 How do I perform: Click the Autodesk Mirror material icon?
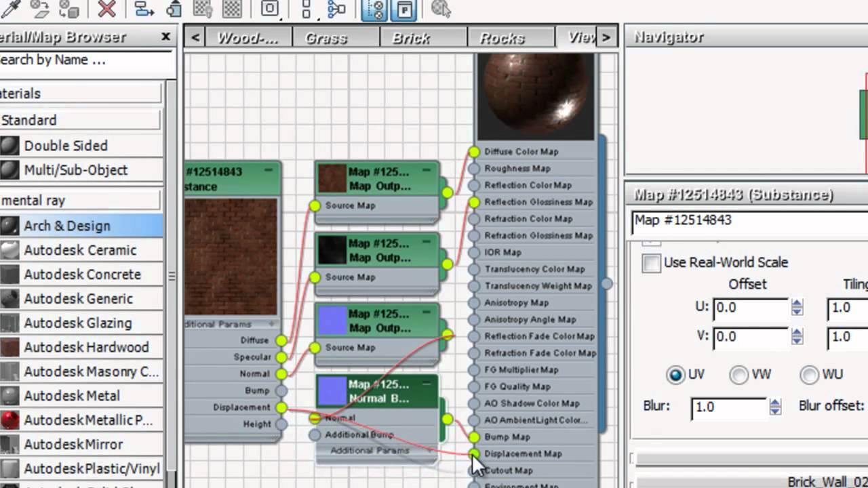[x=10, y=445]
